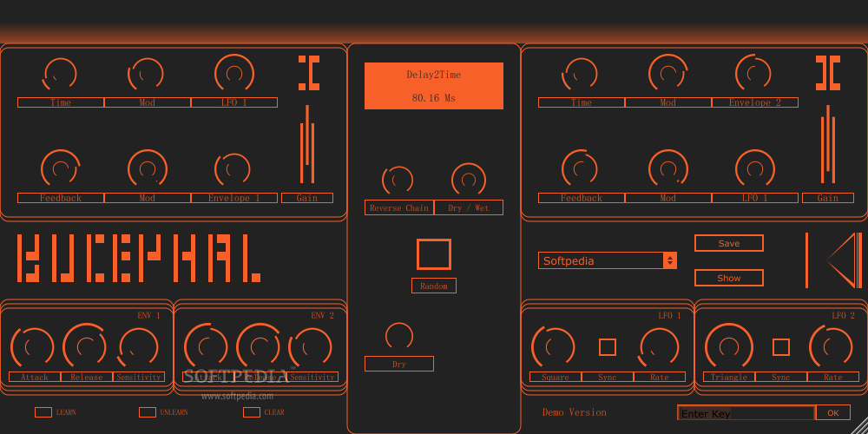The image size is (868, 434).
Task: Click the Time knob in the left delay panel
Action: tap(60, 74)
